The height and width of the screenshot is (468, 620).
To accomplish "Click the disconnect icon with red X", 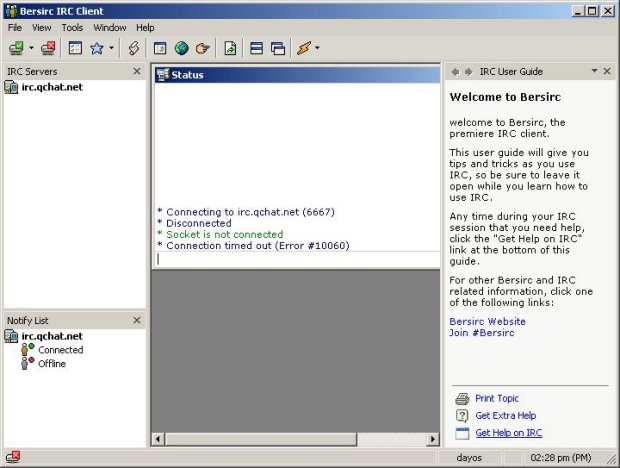I will (x=48, y=48).
